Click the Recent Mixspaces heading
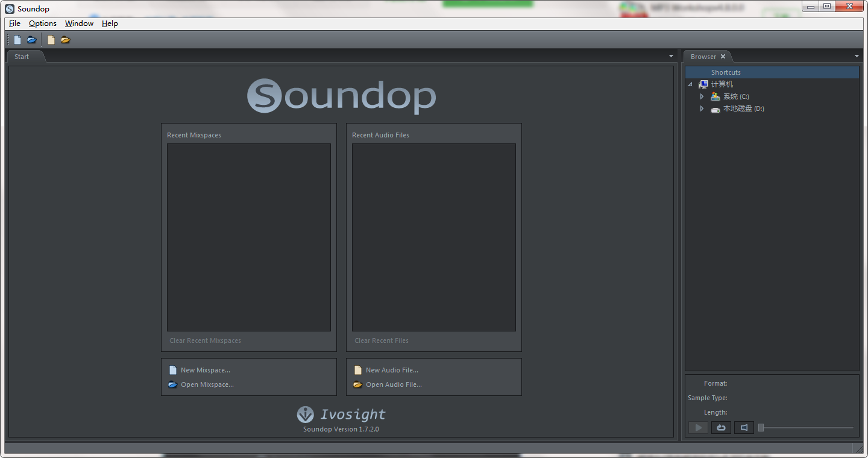Viewport: 868px width, 458px height. click(194, 135)
